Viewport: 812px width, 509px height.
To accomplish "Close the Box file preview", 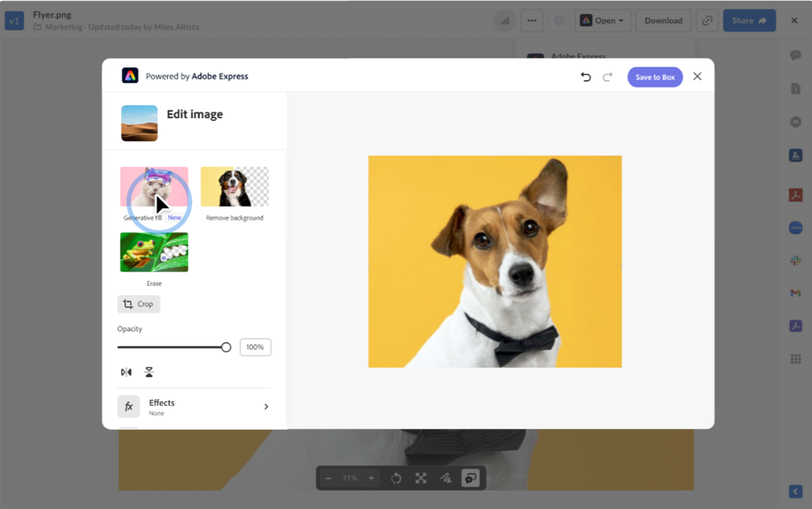I will tap(794, 20).
